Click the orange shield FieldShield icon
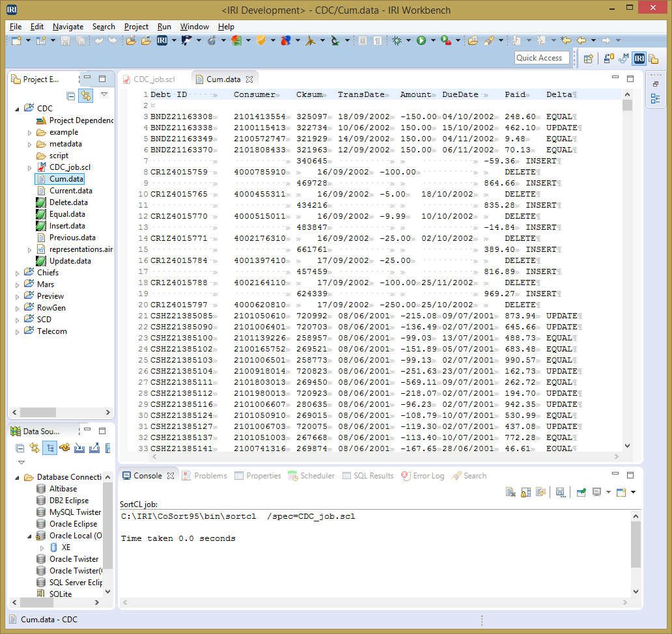The width and height of the screenshot is (672, 634). [x=261, y=41]
